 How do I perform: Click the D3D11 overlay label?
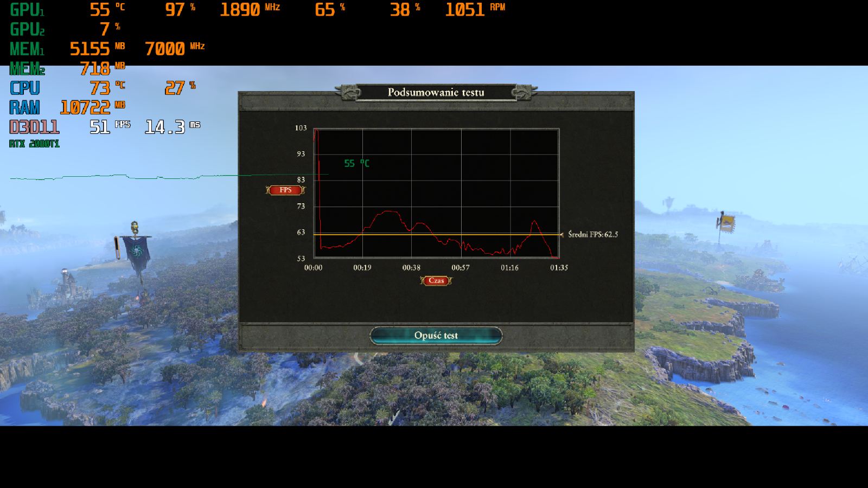tap(34, 127)
